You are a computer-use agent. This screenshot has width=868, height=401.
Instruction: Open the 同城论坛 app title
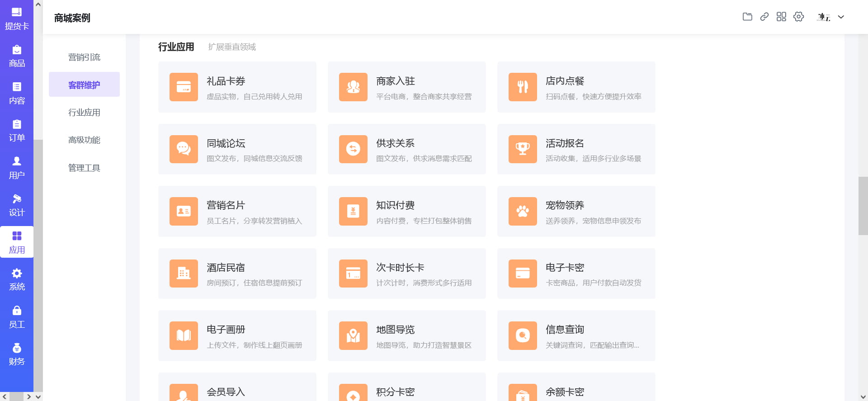click(x=226, y=143)
